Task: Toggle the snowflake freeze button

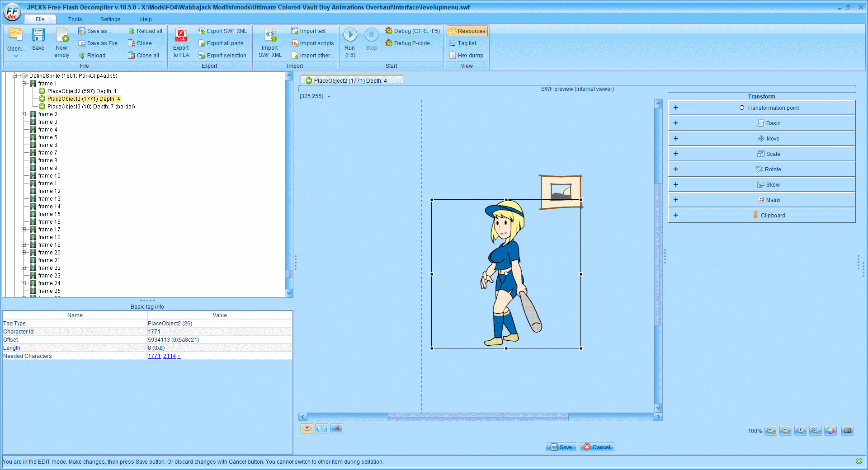Action: 322,428
